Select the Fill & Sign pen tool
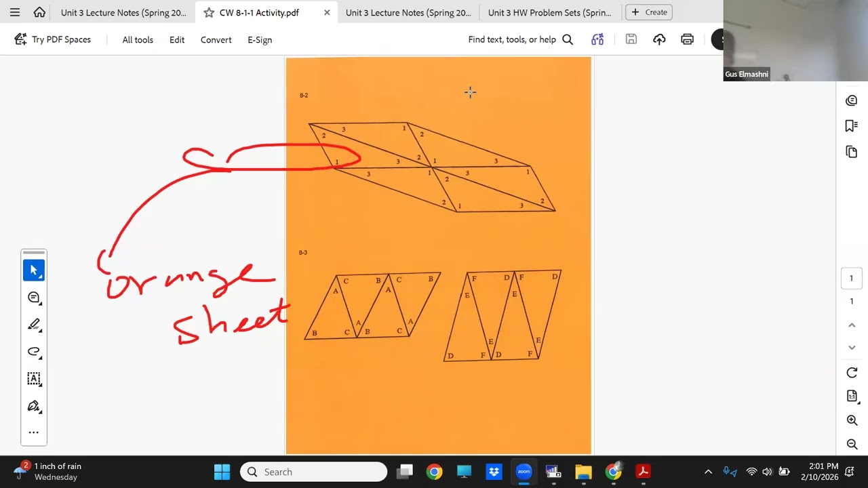This screenshot has width=868, height=488. tap(34, 406)
